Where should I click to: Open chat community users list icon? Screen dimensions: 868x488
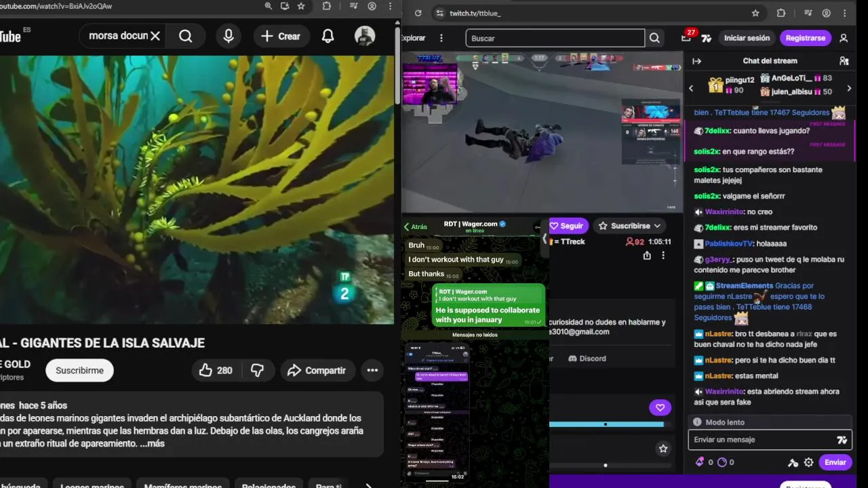tap(844, 61)
